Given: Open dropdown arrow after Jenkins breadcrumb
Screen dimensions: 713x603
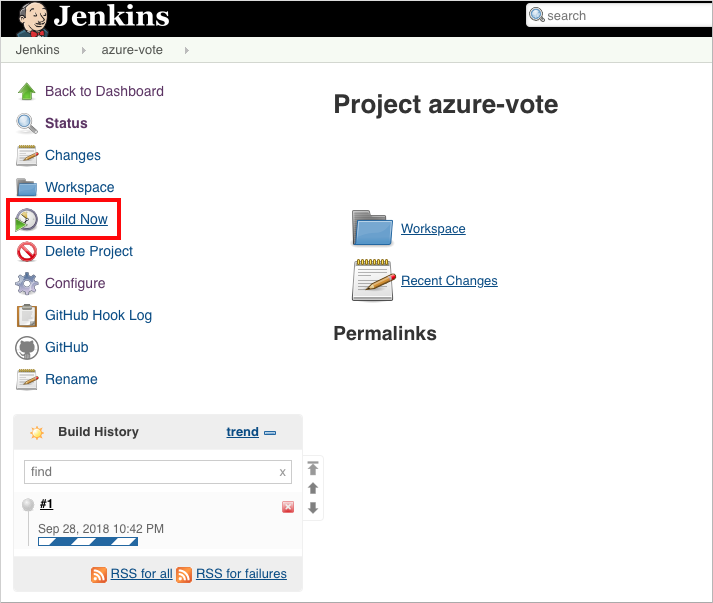Looking at the screenshot, I should [x=84, y=50].
